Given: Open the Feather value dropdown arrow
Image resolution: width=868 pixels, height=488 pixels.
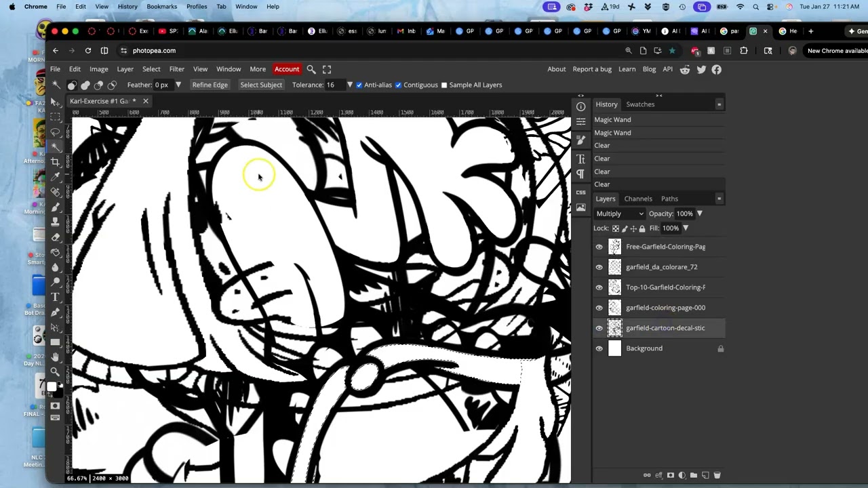Looking at the screenshot, I should [x=178, y=85].
